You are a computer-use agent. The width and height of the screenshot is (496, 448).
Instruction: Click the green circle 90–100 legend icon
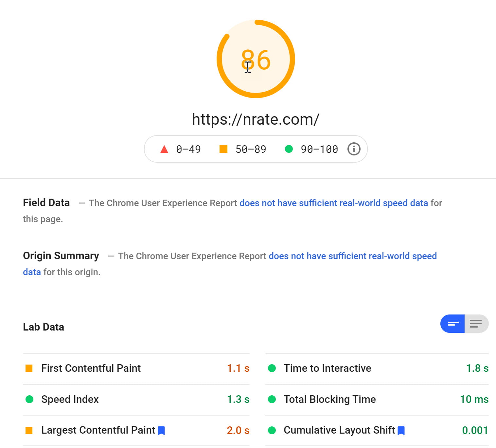coord(289,149)
